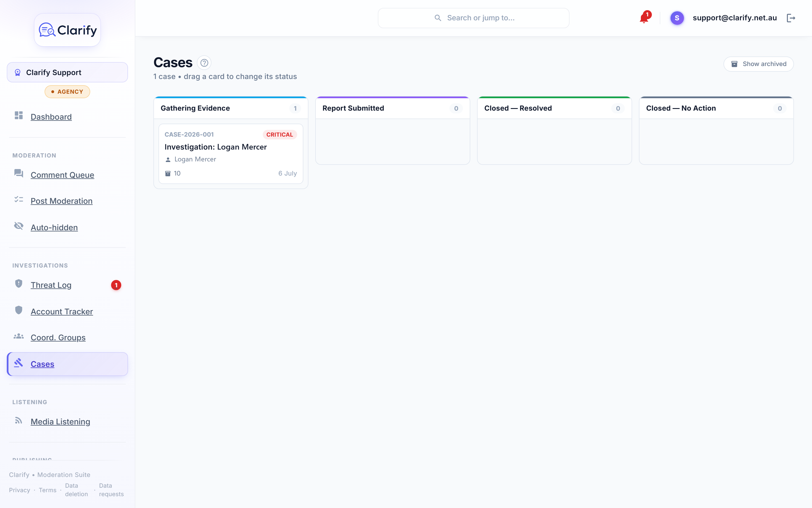Click the archive icon on case card
The image size is (812, 508).
tap(168, 173)
